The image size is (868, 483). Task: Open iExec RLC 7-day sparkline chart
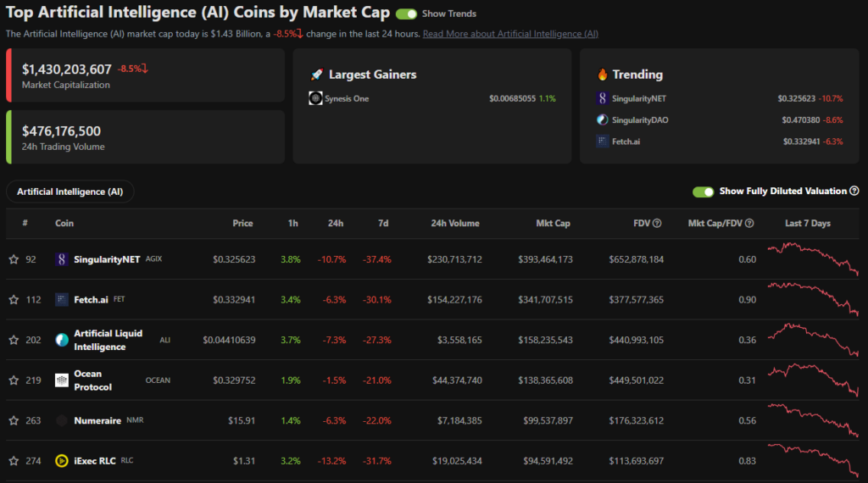(x=813, y=460)
